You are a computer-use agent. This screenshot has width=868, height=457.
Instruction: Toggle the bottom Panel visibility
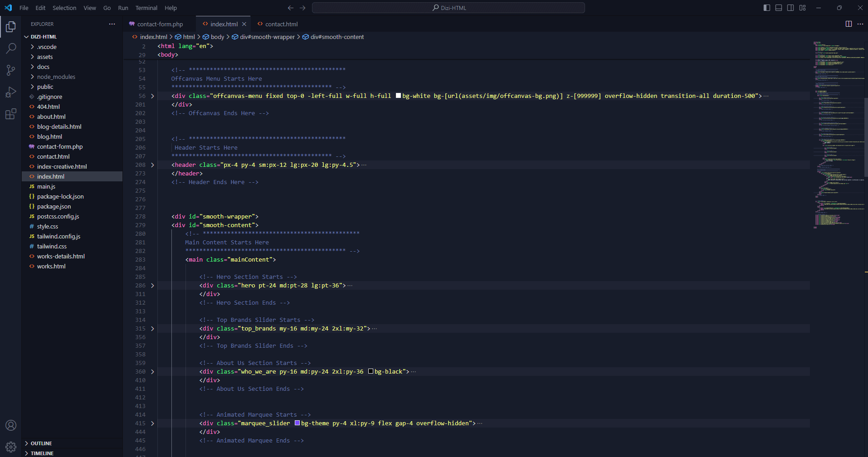click(x=779, y=8)
